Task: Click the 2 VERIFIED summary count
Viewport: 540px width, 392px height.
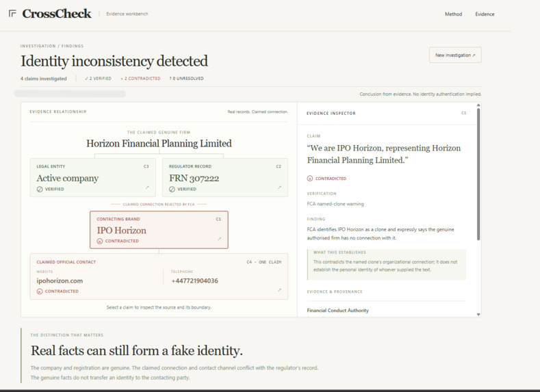Action: click(98, 79)
